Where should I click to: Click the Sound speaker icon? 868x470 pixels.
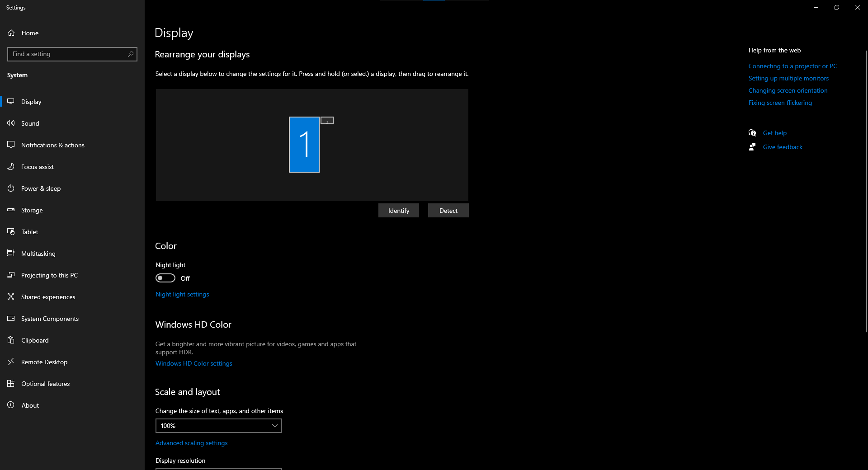click(x=11, y=123)
